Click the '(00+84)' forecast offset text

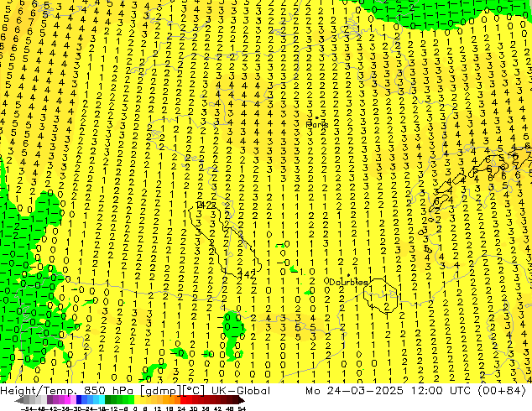(502, 391)
